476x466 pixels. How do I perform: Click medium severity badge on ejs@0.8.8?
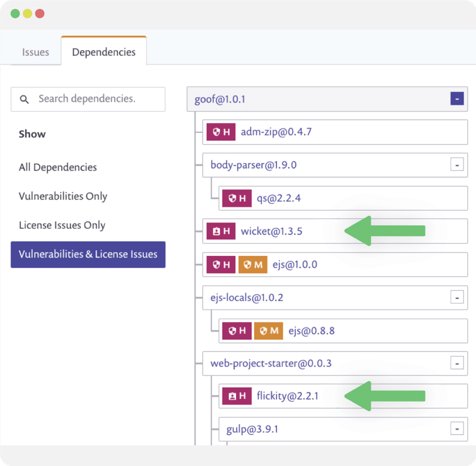click(x=268, y=330)
